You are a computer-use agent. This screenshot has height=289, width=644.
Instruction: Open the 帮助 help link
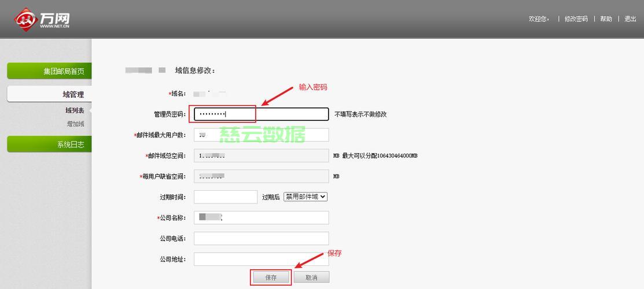606,19
